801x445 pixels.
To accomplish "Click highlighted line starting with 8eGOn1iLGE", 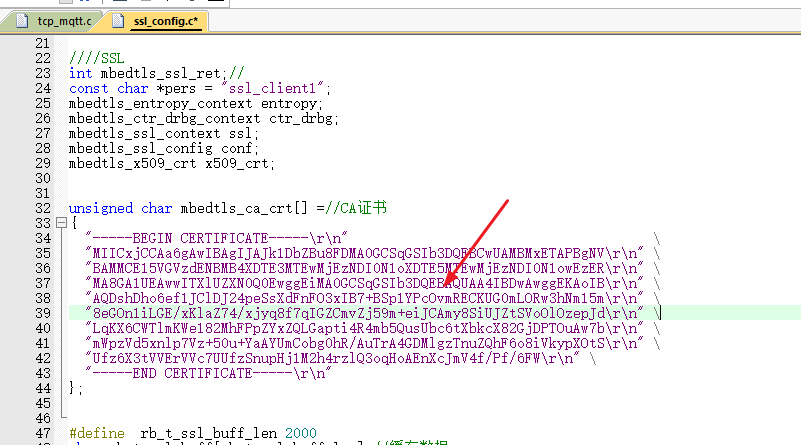I will pyautogui.click(x=365, y=313).
